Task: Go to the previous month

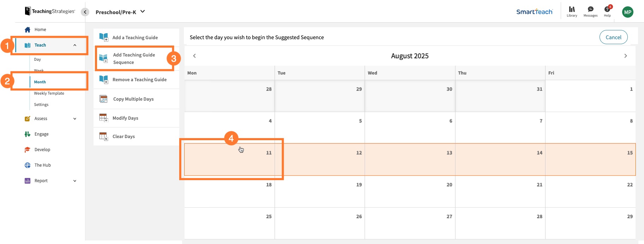Action: coord(194,55)
